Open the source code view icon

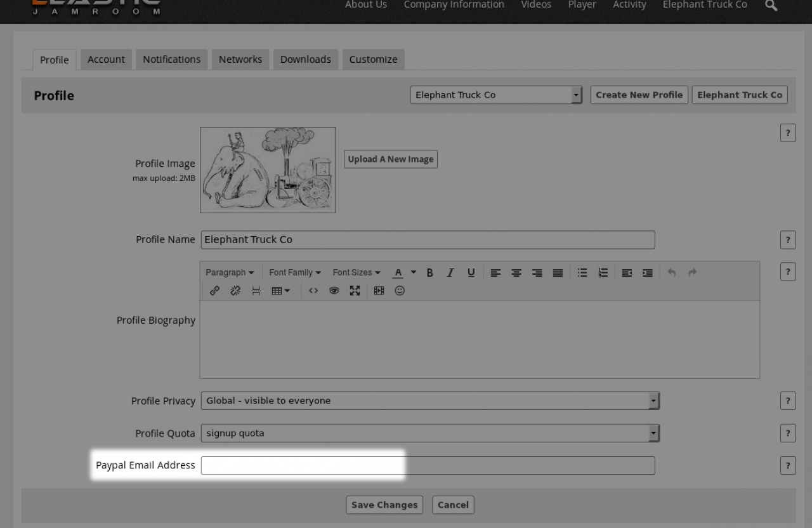tap(313, 291)
